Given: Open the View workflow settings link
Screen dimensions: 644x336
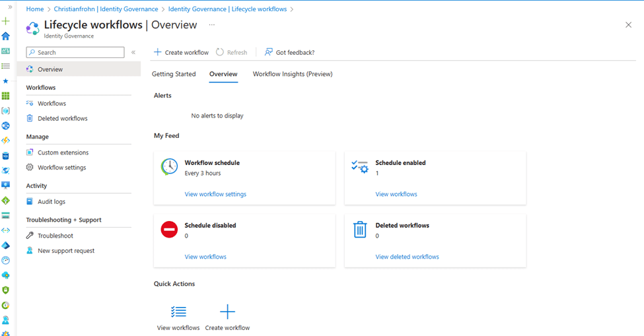Looking at the screenshot, I should [215, 194].
